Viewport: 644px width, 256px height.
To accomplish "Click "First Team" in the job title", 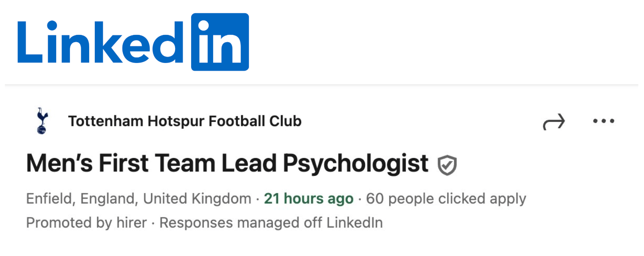I will (x=157, y=163).
